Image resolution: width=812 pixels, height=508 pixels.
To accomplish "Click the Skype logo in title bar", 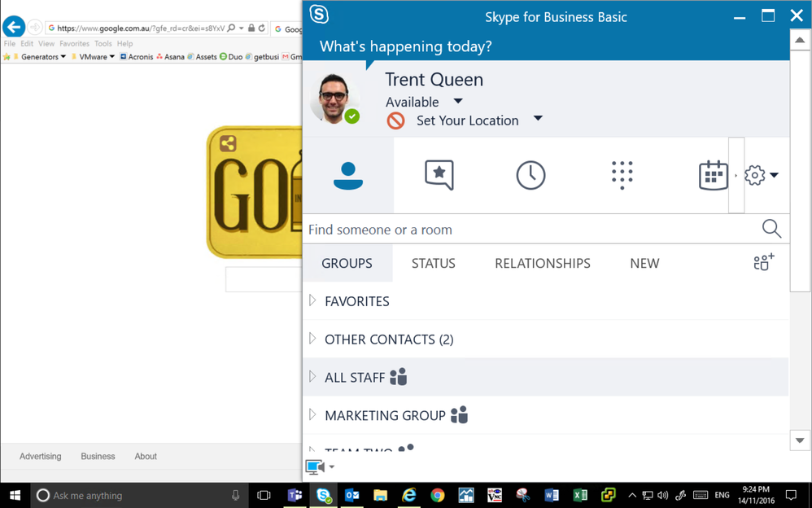I will coord(319,15).
